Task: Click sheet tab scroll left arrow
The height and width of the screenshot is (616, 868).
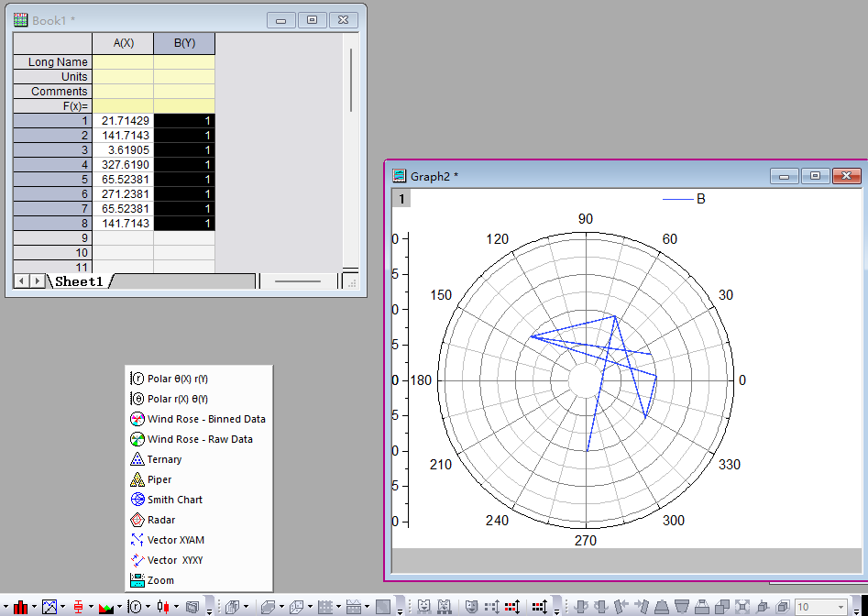Action: point(22,281)
